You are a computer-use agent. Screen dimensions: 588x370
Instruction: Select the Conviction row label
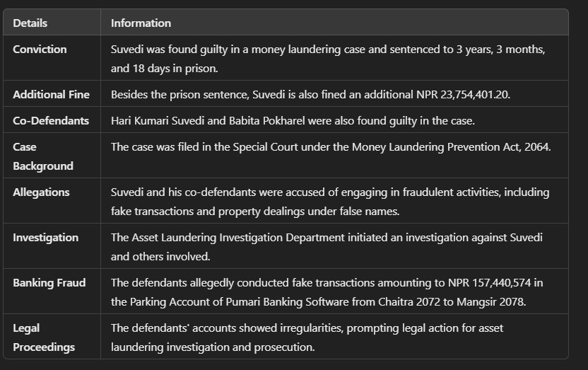click(40, 50)
